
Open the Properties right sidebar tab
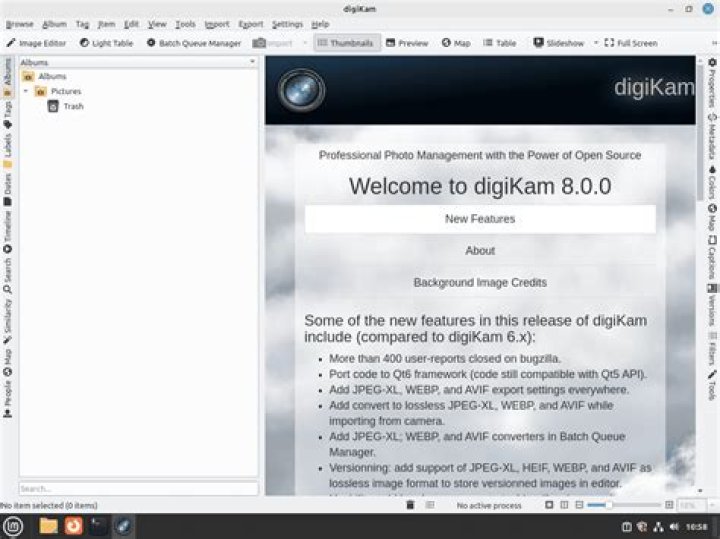click(712, 83)
